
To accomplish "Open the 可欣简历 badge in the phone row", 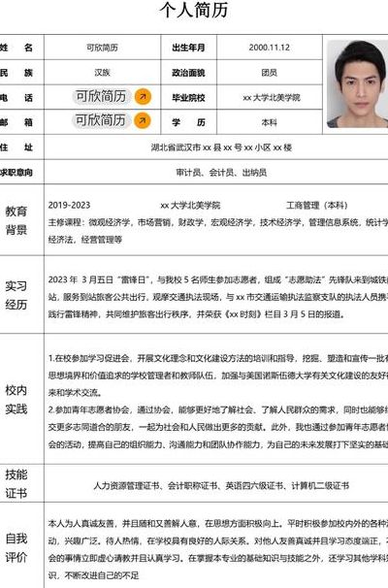I will [101, 96].
